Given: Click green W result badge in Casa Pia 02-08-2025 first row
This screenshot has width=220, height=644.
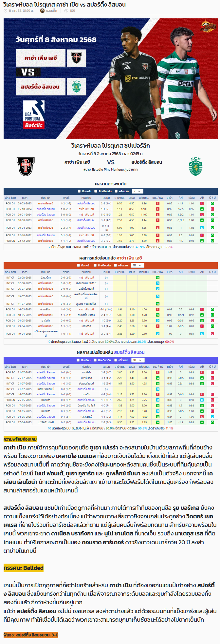Looking at the screenshot, I should 158,278.
